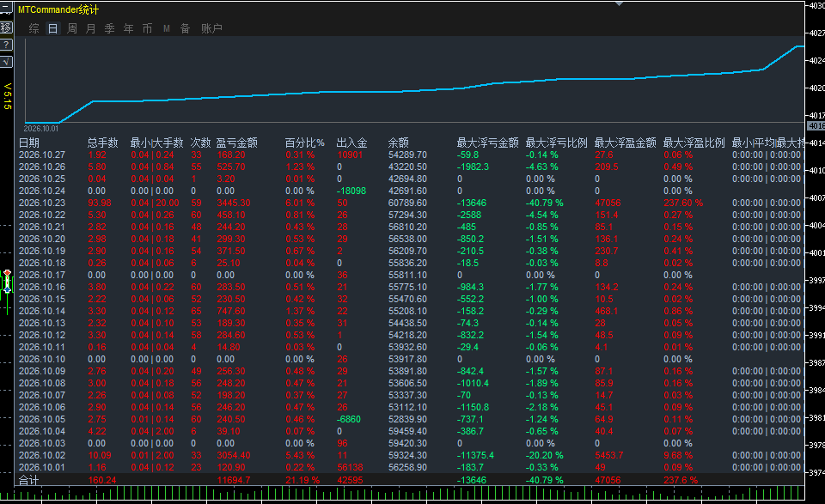The height and width of the screenshot is (504, 825).
Task: Click the 总手数 column header
Action: (102, 143)
